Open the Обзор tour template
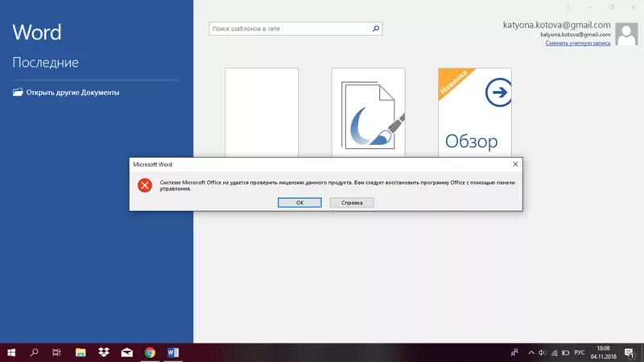Viewport: 644px width, 362px height. pyautogui.click(x=475, y=112)
